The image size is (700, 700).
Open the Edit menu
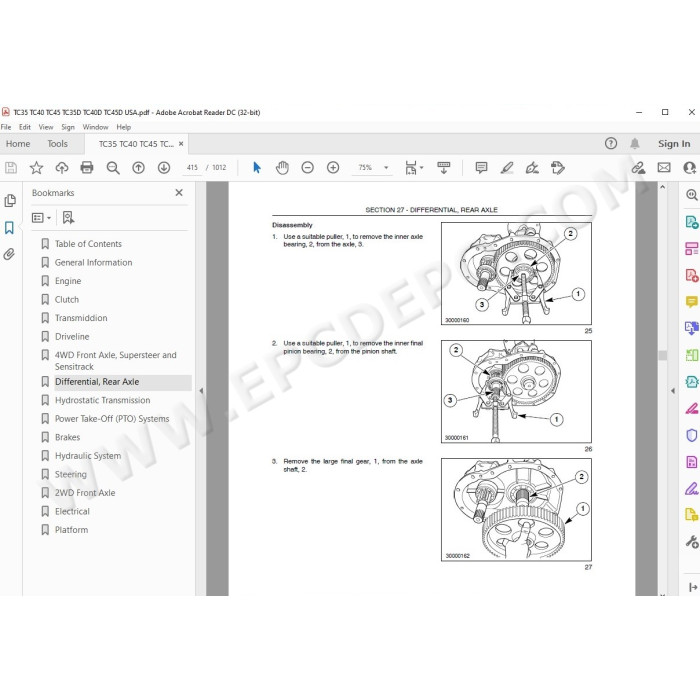coord(25,127)
